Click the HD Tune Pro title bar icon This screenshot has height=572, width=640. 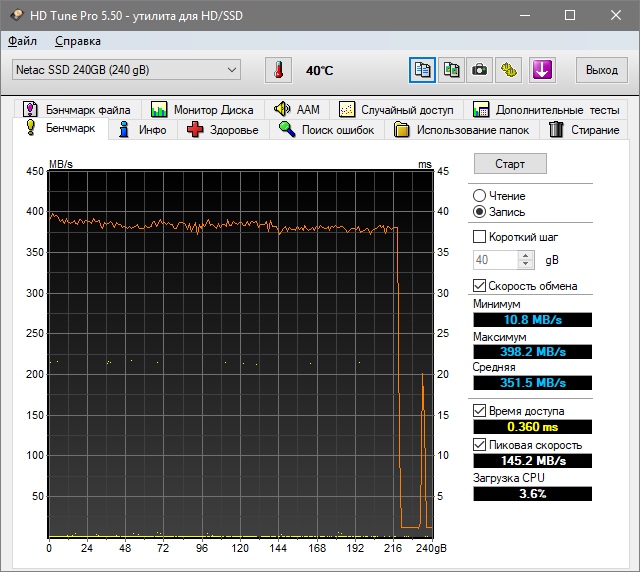pos(17,16)
